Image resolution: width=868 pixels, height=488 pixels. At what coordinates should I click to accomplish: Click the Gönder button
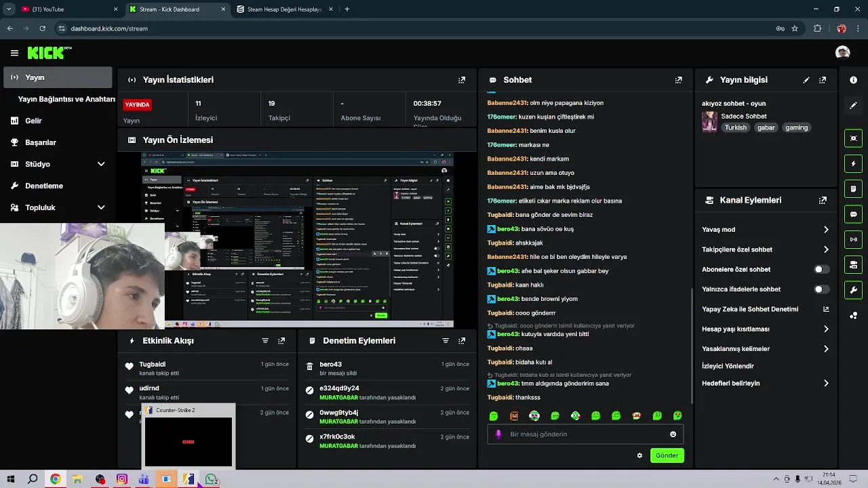[667, 455]
